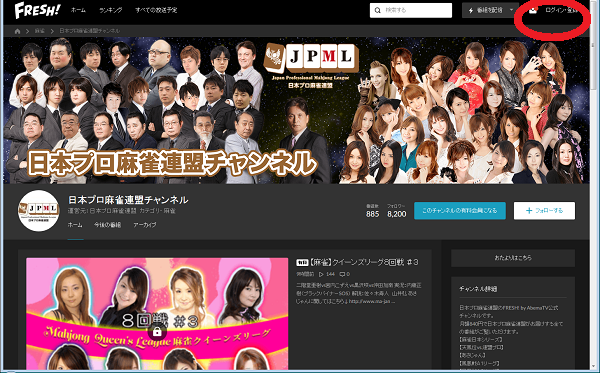
Task: Click the breadcrumb home icon
Action: point(17,31)
